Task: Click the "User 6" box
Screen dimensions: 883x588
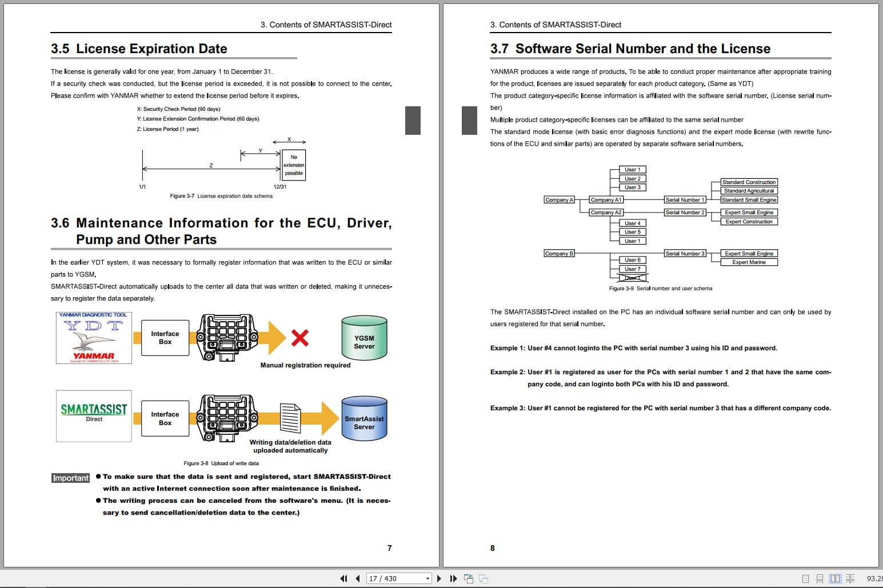Action: (633, 260)
